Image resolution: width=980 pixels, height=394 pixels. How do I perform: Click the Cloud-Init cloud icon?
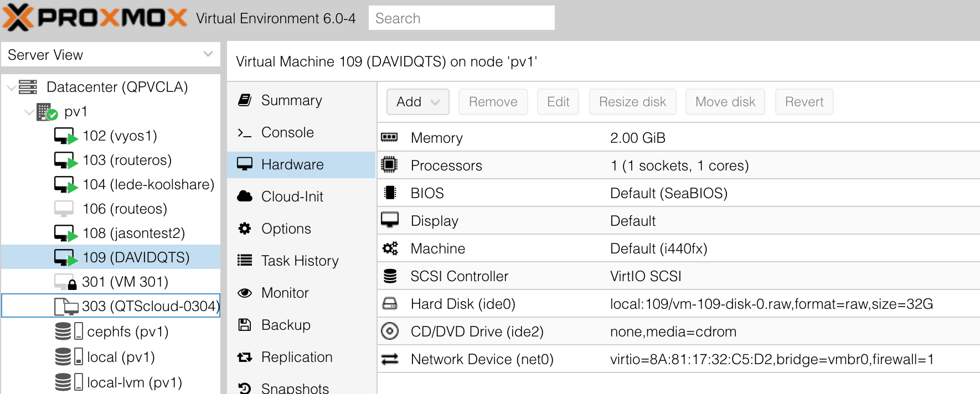(245, 196)
